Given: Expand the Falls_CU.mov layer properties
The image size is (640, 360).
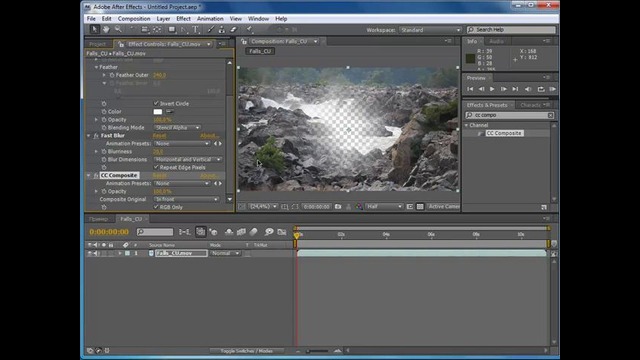Looking at the screenshot, I should tap(120, 253).
